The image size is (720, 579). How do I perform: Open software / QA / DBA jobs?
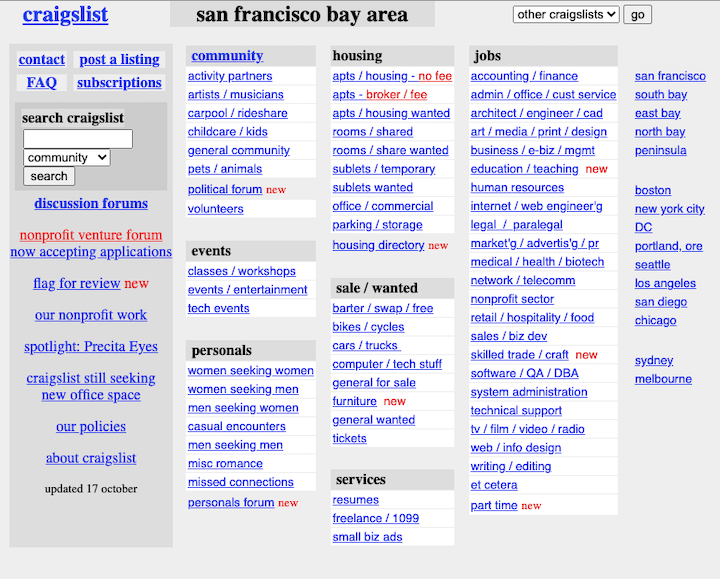tap(524, 373)
